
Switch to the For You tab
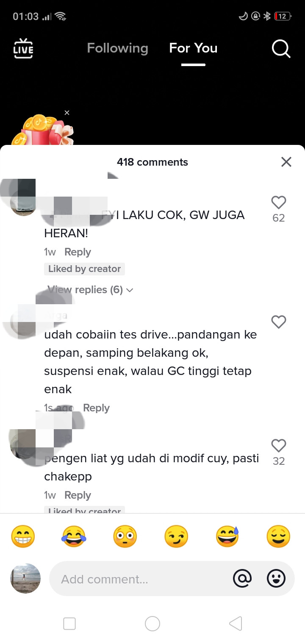tap(193, 48)
